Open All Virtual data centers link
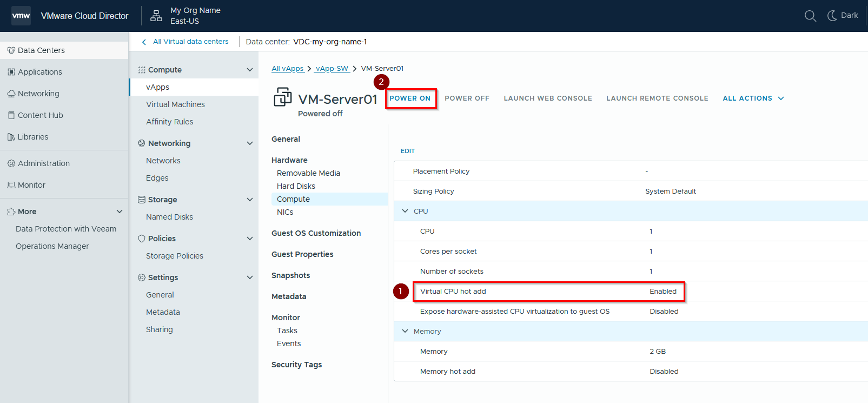Viewport: 868px width, 403px height. coord(190,42)
